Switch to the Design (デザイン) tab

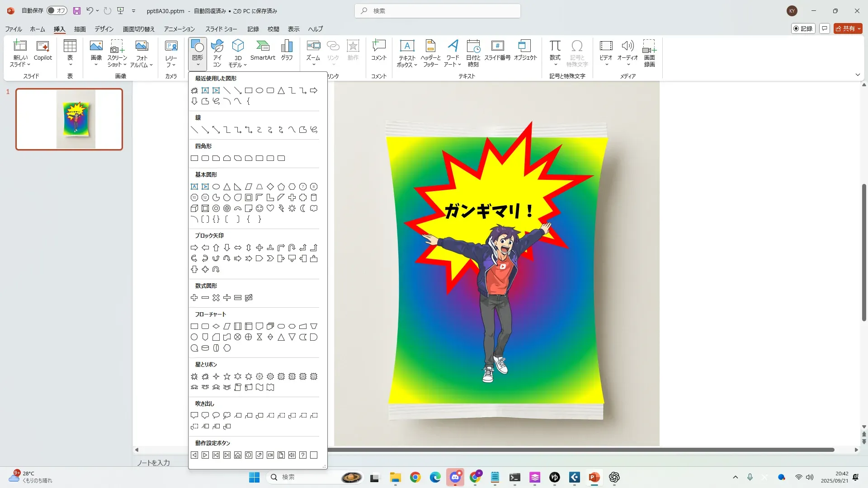coord(104,29)
